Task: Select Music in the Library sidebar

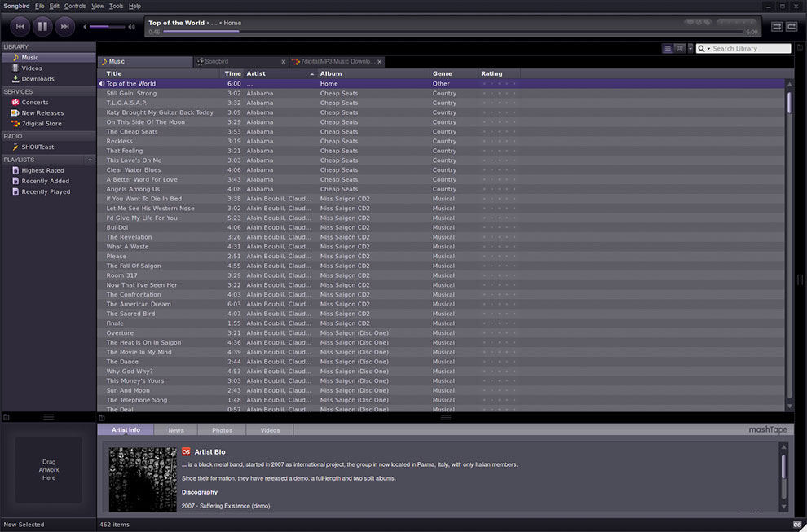Action: point(48,58)
